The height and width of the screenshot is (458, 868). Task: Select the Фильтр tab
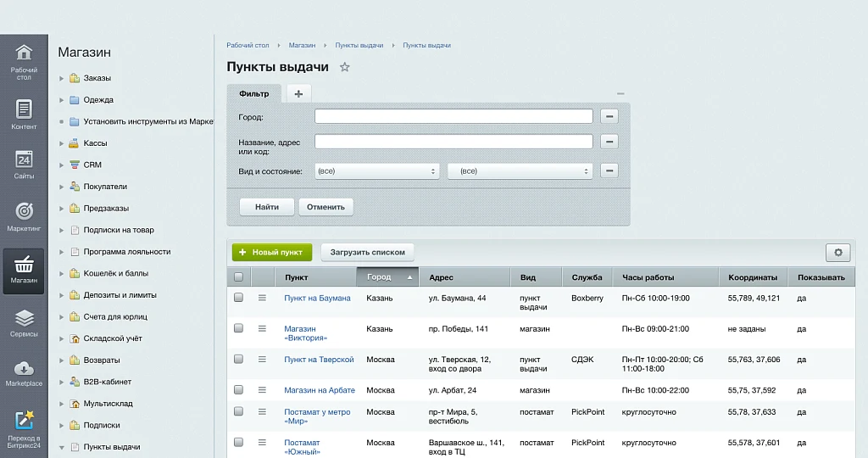pos(254,93)
